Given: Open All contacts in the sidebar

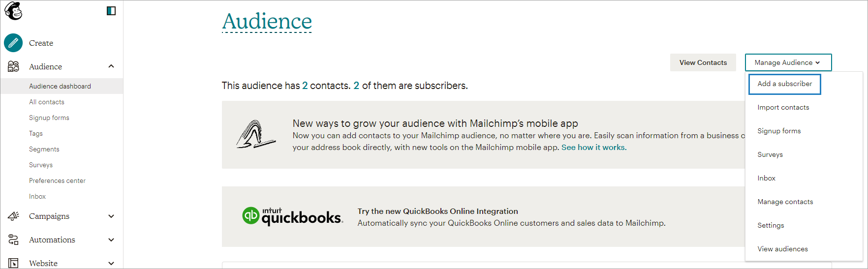Looking at the screenshot, I should [47, 102].
